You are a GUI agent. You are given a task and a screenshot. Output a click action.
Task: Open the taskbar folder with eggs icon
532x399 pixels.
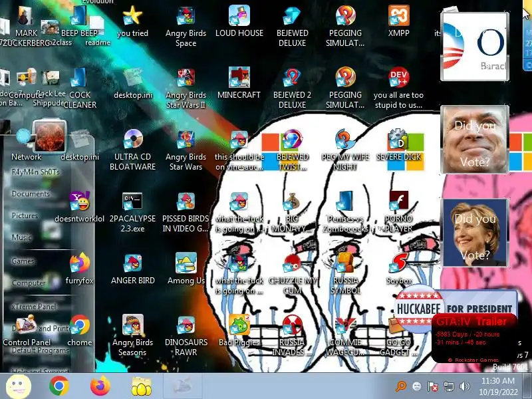(x=142, y=386)
